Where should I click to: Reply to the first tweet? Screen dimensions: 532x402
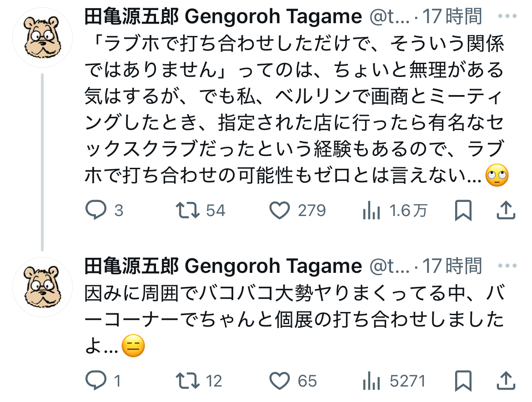pos(96,211)
